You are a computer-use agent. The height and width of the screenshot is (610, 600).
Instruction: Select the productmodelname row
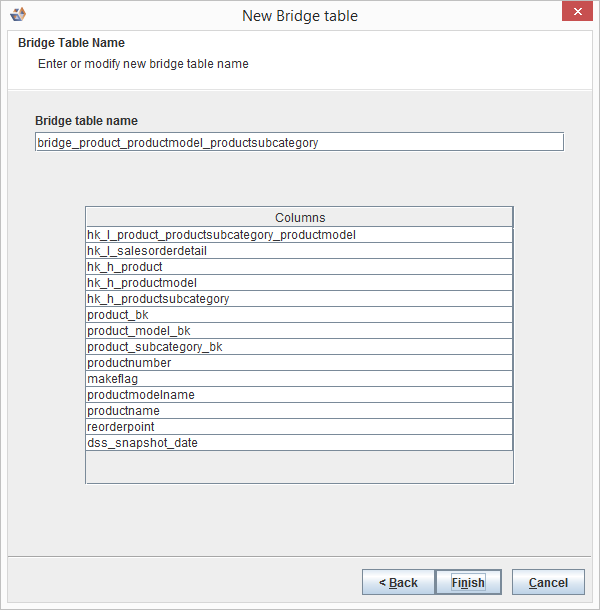coord(299,395)
